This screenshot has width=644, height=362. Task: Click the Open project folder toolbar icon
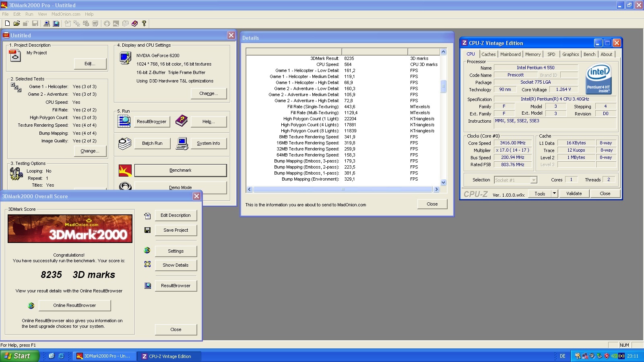17,23
